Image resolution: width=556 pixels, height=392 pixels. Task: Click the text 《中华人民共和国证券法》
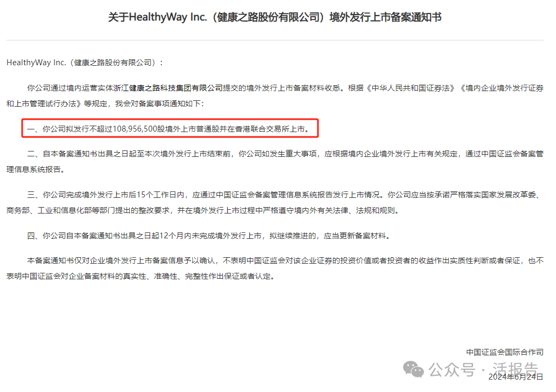point(410,88)
